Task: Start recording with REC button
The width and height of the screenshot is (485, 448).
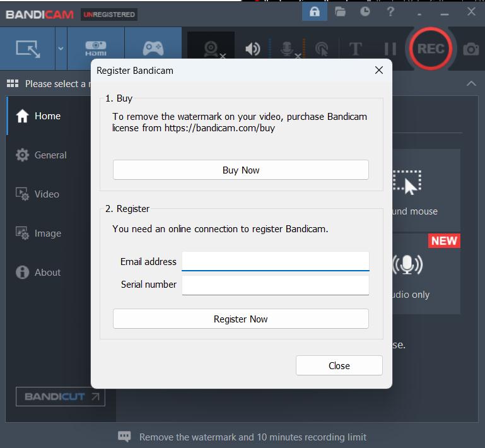Action: pos(431,49)
